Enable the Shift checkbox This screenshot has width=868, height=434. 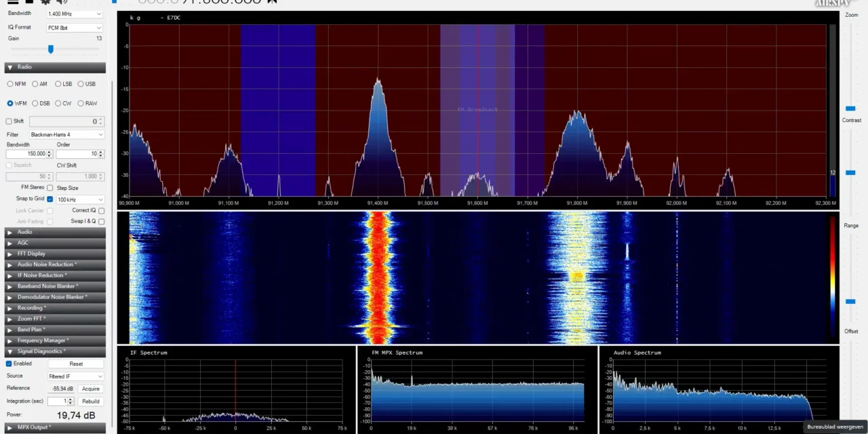tap(9, 121)
